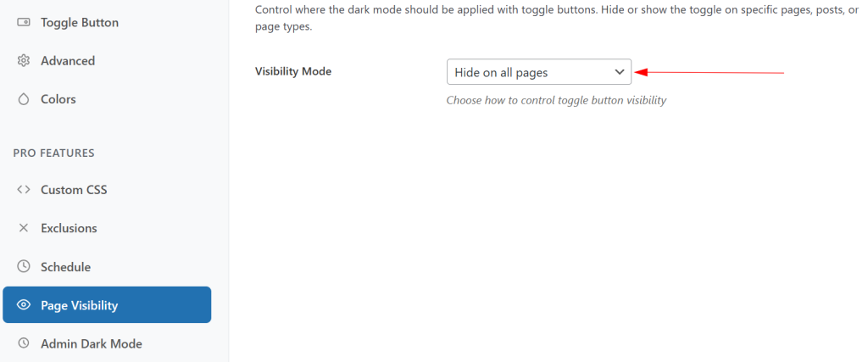Click the Schedule clock icon
The height and width of the screenshot is (362, 868).
coord(24,267)
